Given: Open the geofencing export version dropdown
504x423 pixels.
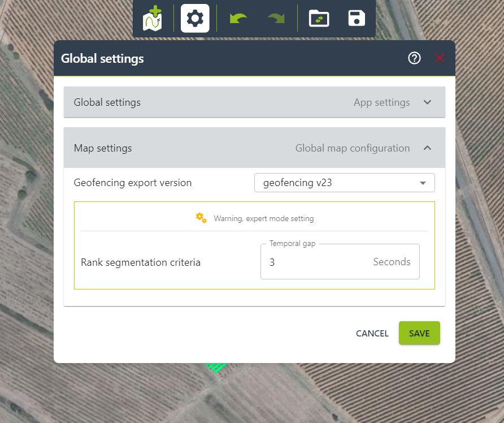Looking at the screenshot, I should (x=423, y=183).
